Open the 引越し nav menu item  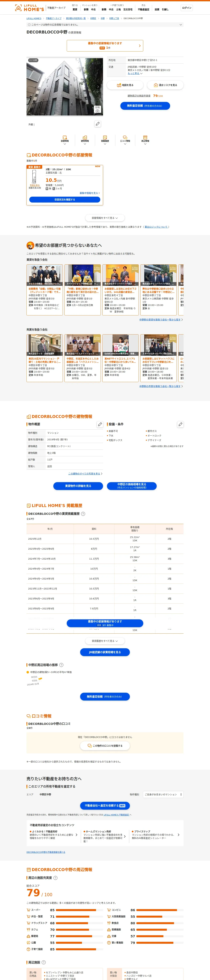165,9
